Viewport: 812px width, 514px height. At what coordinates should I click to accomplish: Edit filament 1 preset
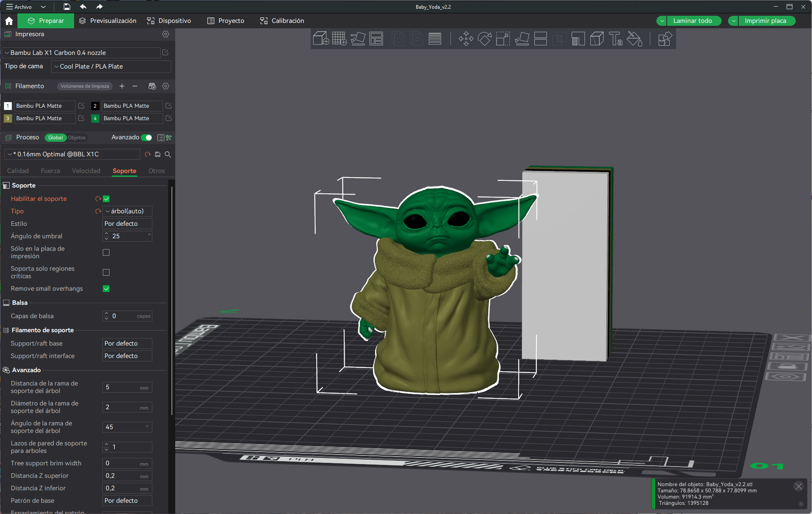81,106
